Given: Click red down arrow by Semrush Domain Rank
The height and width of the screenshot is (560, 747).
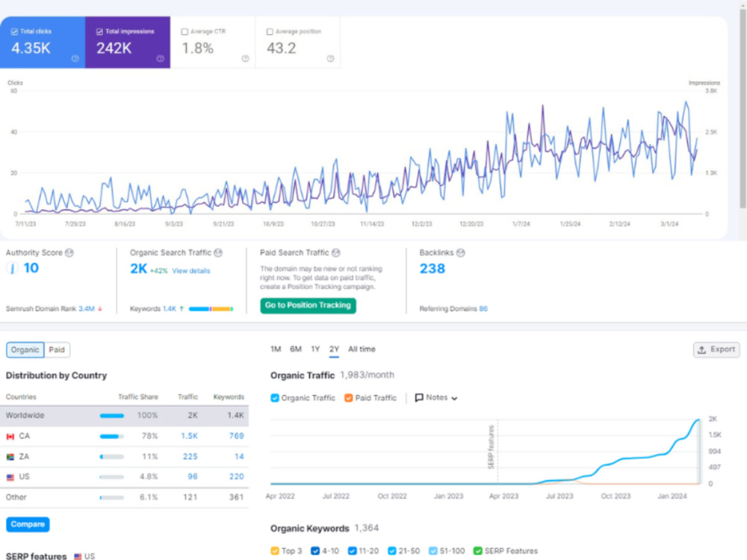Looking at the screenshot, I should pyautogui.click(x=100, y=309).
